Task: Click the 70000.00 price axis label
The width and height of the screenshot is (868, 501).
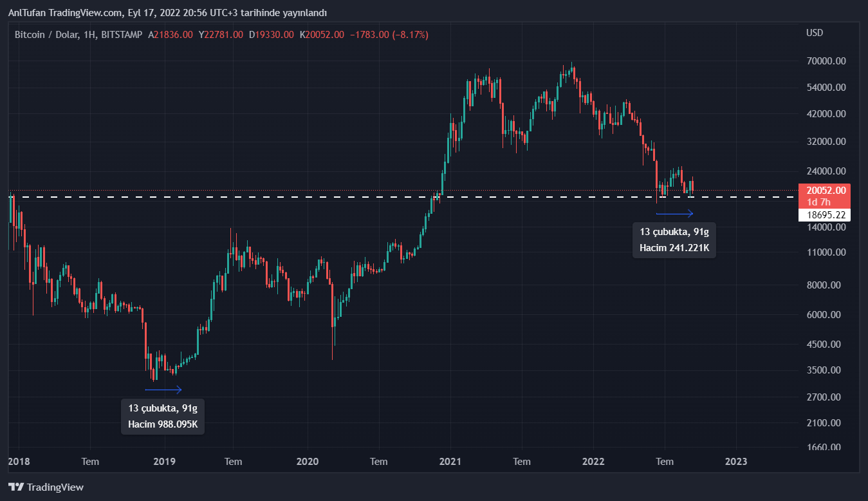Action: point(827,61)
